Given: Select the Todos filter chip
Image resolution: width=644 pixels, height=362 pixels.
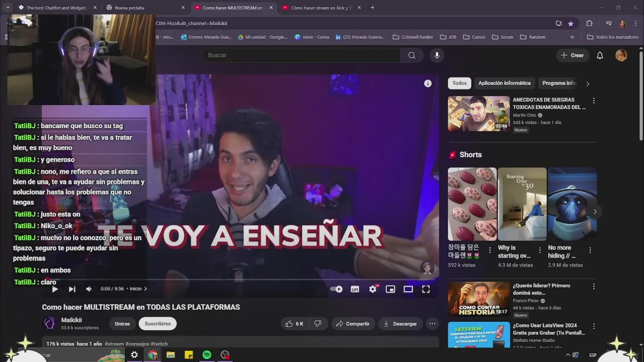Looking at the screenshot, I should tap(459, 83).
